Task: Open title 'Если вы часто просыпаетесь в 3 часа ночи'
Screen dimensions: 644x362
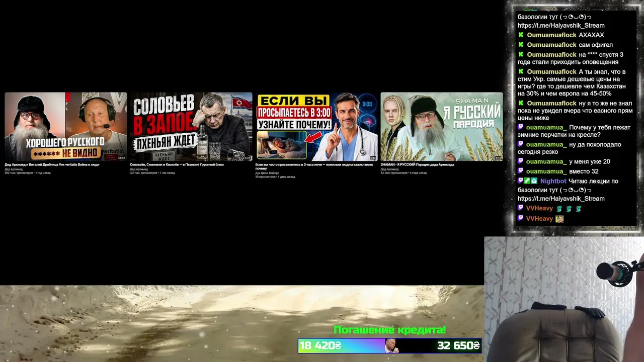Action: point(314,166)
